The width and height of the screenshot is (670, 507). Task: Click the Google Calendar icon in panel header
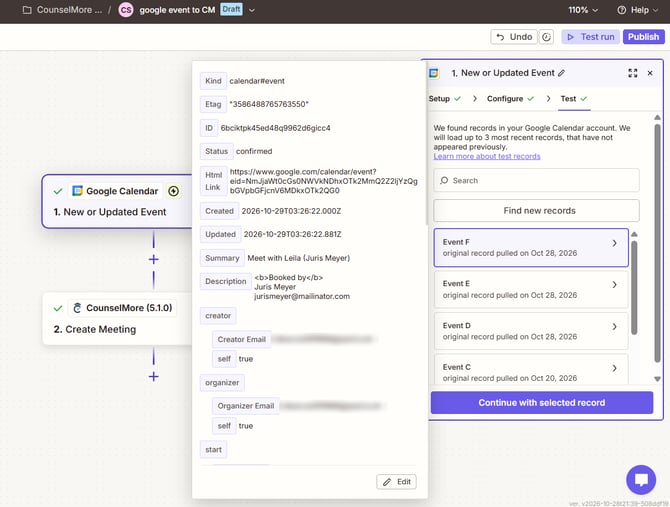[x=434, y=73]
